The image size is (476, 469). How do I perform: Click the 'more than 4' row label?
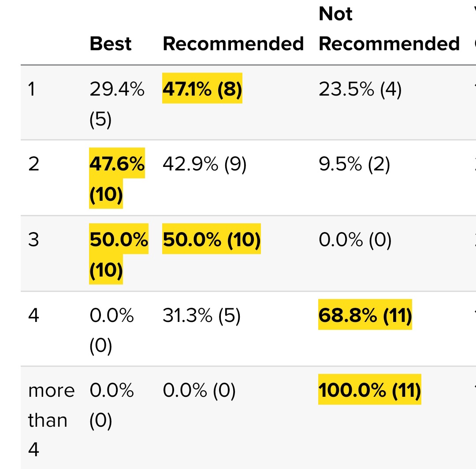point(51,420)
